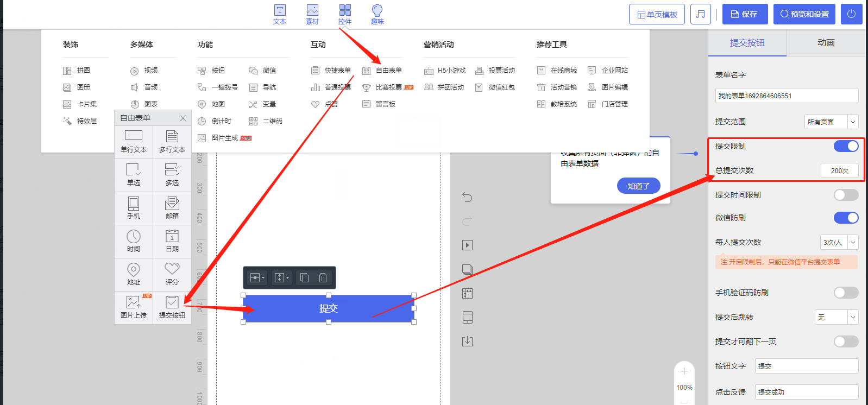Insert an 邮箱 email field

[x=172, y=208]
